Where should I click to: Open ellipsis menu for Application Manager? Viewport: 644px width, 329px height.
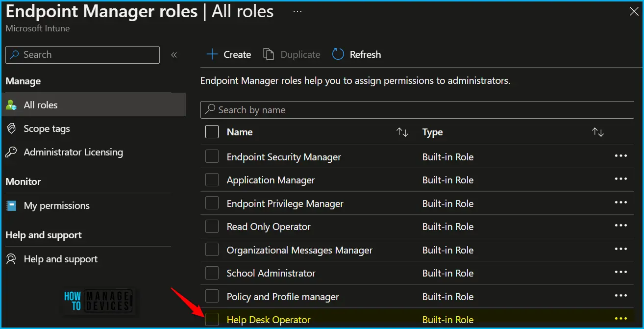620,179
